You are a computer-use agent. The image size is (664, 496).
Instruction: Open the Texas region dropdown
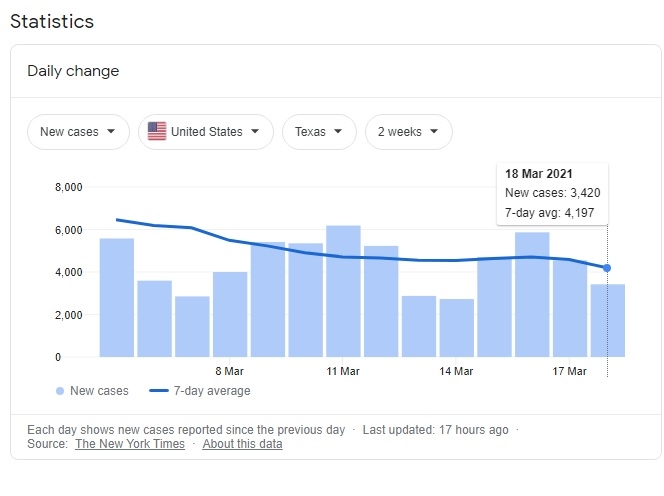pyautogui.click(x=319, y=131)
